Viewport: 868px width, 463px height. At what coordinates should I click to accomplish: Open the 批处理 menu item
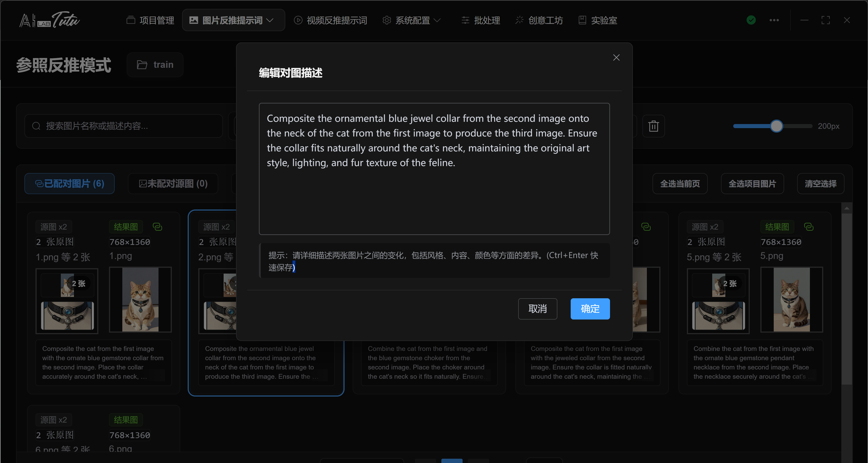coord(480,20)
